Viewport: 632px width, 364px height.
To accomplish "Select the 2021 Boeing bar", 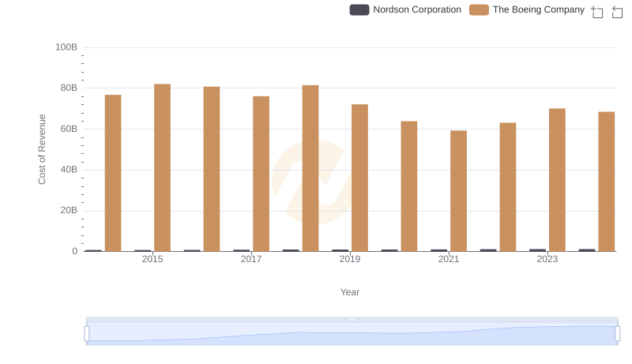I will click(459, 191).
